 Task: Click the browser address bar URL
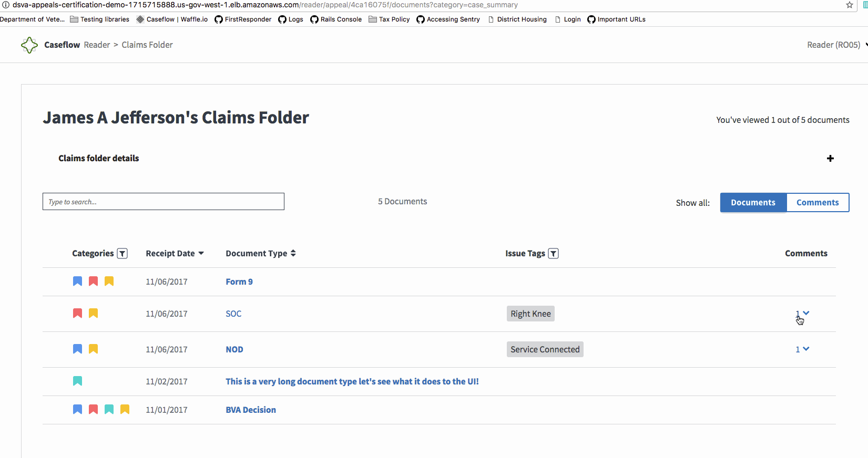tap(265, 5)
